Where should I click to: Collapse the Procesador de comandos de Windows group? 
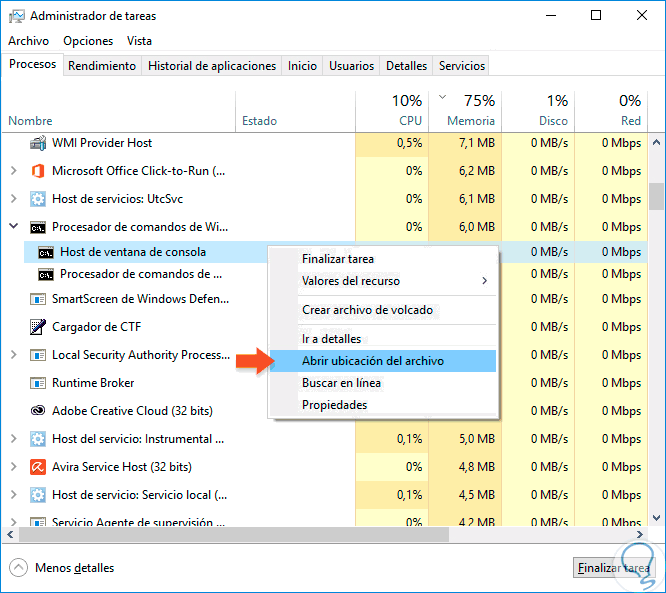click(x=13, y=227)
